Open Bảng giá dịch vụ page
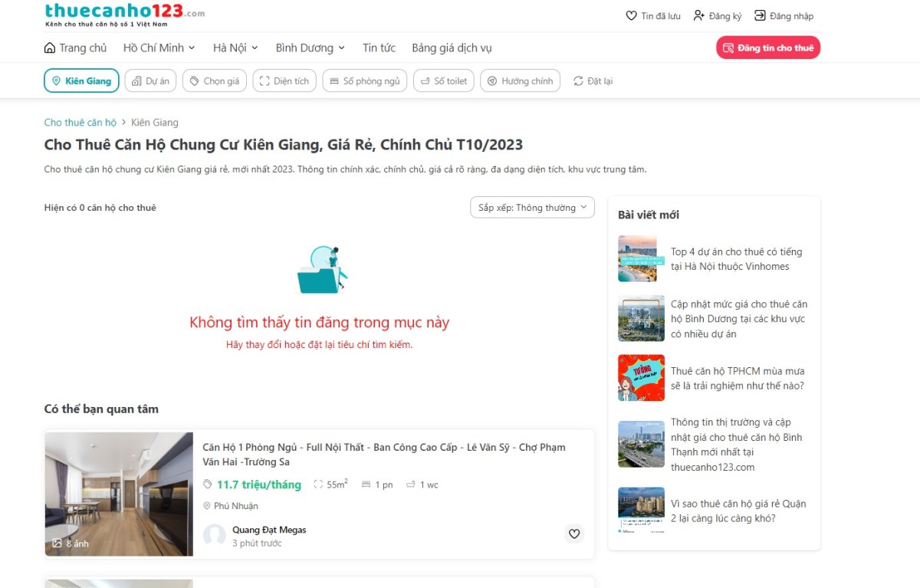This screenshot has height=588, width=920. click(x=452, y=48)
